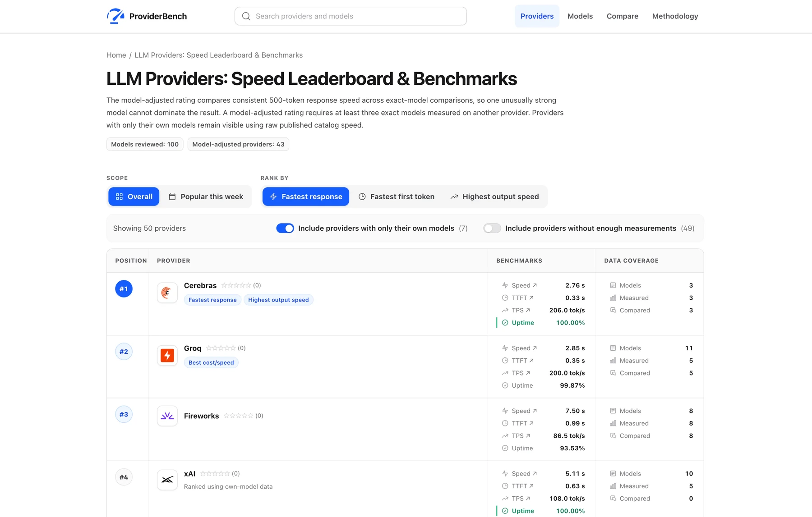Click the Speed bolt icon in xAI row
Image resolution: width=812 pixels, height=517 pixels.
click(x=505, y=474)
